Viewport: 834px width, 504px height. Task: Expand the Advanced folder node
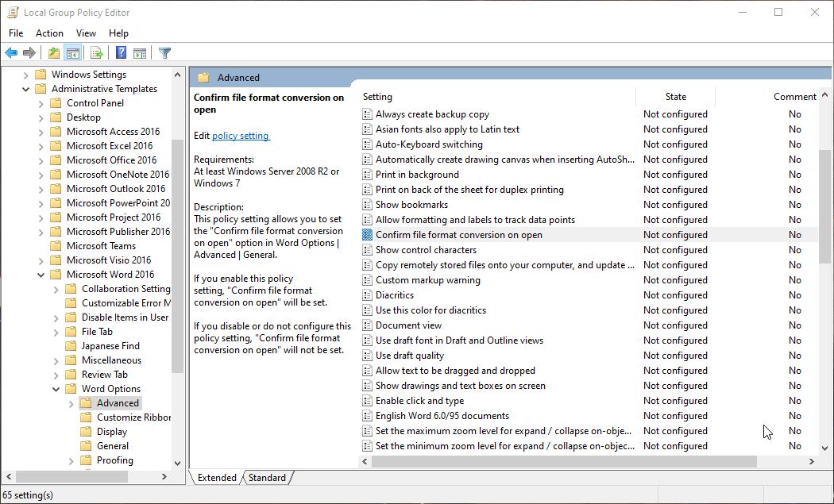click(x=71, y=404)
